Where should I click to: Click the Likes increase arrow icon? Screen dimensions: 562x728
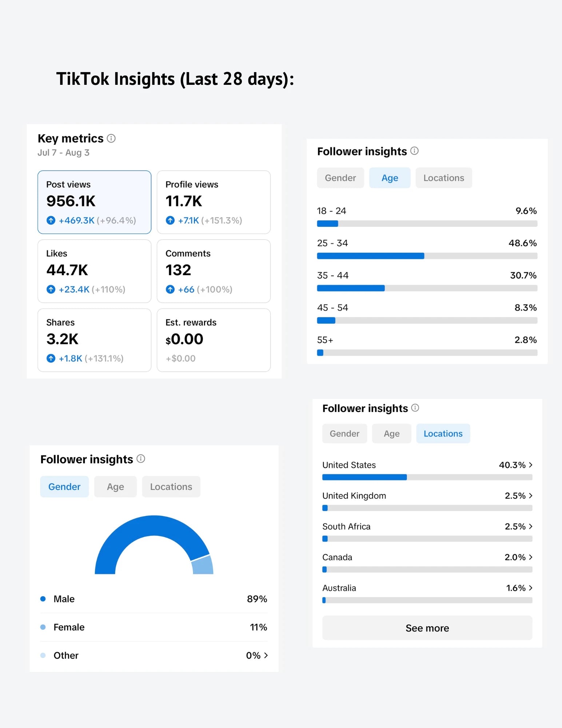click(51, 289)
